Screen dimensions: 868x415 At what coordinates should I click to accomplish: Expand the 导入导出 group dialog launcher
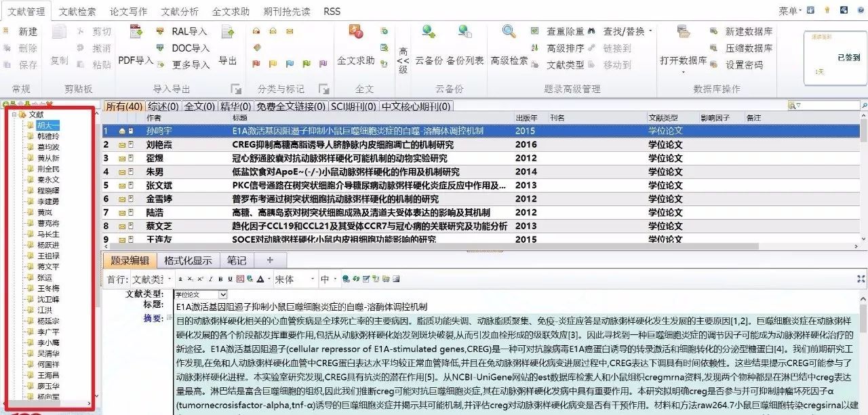236,89
